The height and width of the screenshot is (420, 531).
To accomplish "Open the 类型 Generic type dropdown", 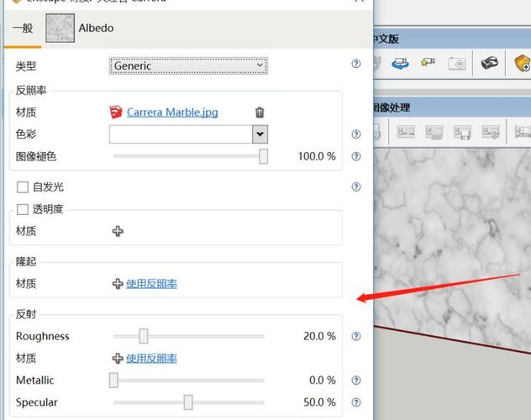I will (x=188, y=66).
